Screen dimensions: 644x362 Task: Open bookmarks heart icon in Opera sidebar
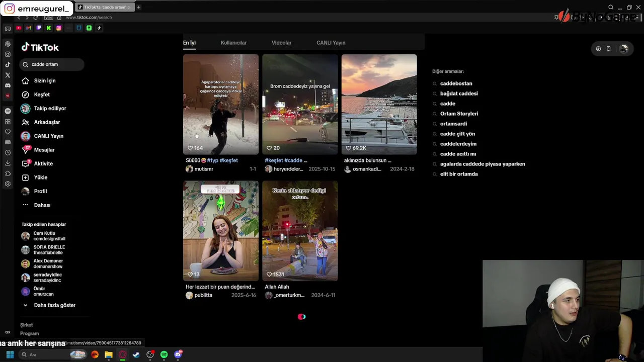point(8,132)
